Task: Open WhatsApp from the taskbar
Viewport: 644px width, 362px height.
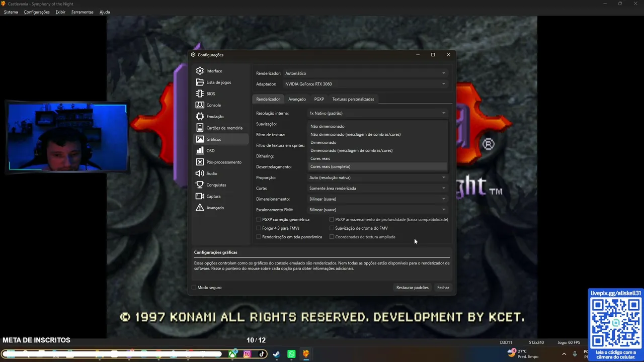Action: pyautogui.click(x=291, y=354)
